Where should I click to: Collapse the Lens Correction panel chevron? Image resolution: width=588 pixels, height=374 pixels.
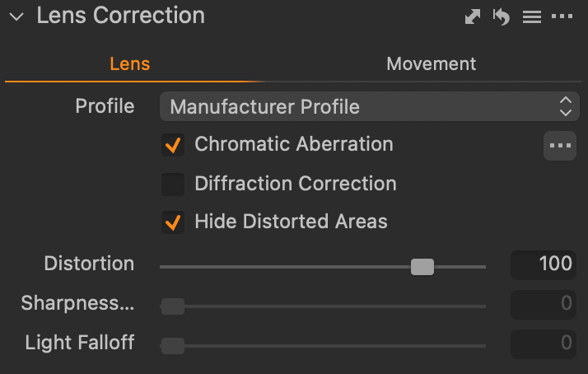point(16,16)
